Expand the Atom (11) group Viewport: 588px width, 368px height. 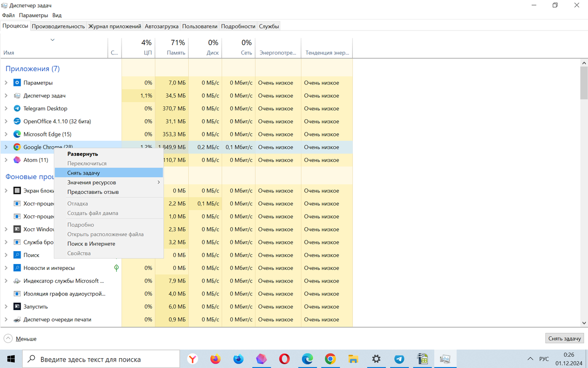pos(6,160)
